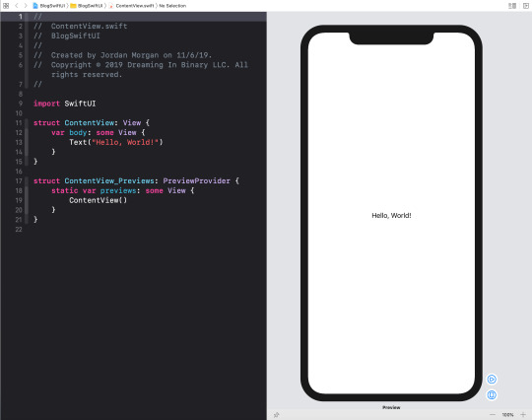Go forward with the right navigation arrow

click(26, 6)
